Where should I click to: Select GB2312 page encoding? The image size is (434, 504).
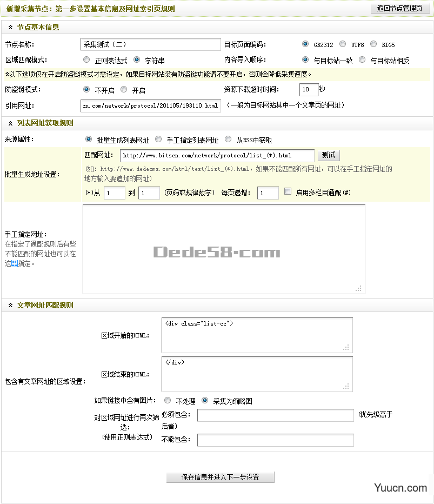(x=305, y=44)
